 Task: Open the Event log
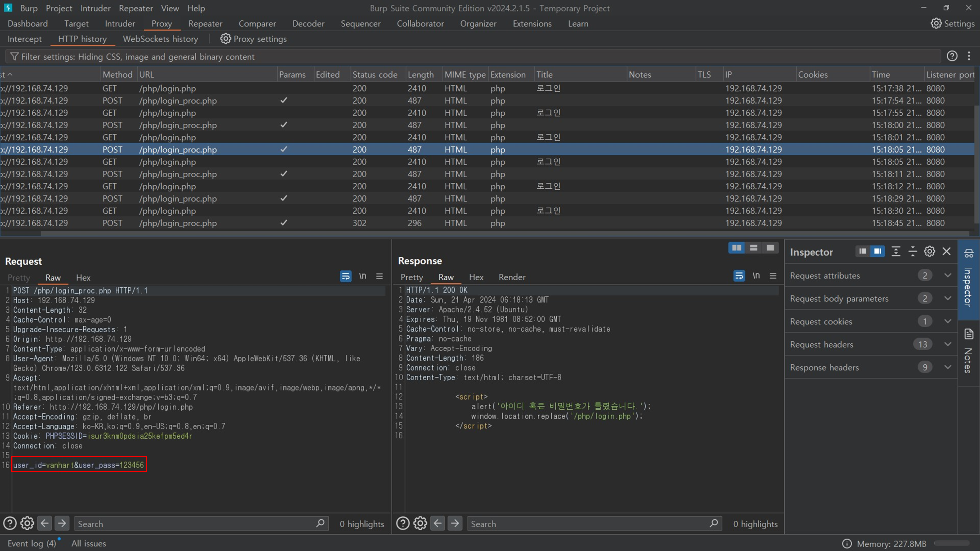31,543
